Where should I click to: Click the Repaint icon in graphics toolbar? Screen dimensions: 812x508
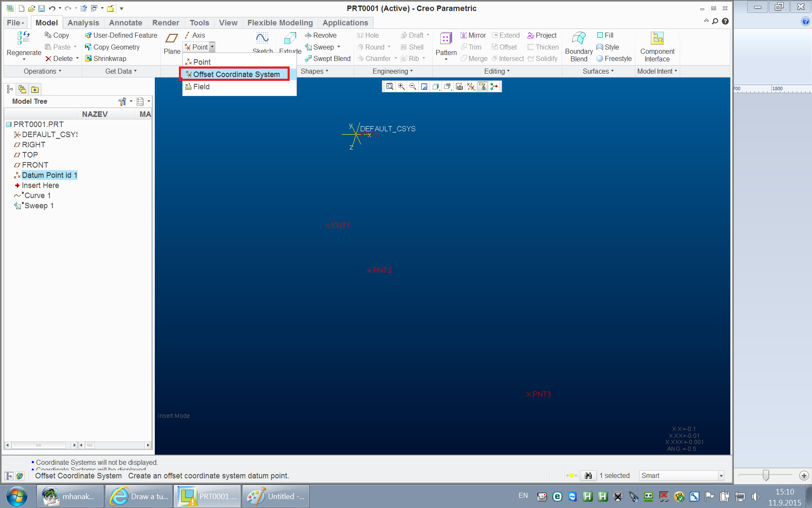pyautogui.click(x=424, y=86)
